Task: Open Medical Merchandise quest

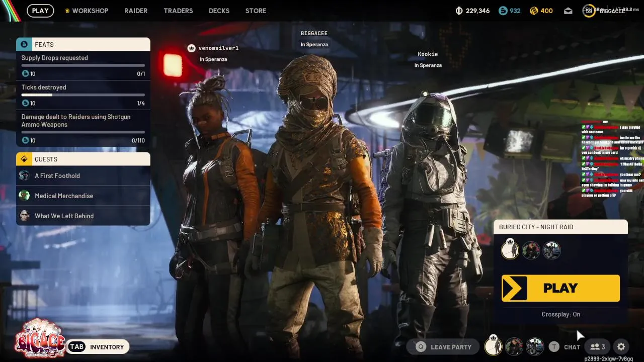Action: click(83, 196)
